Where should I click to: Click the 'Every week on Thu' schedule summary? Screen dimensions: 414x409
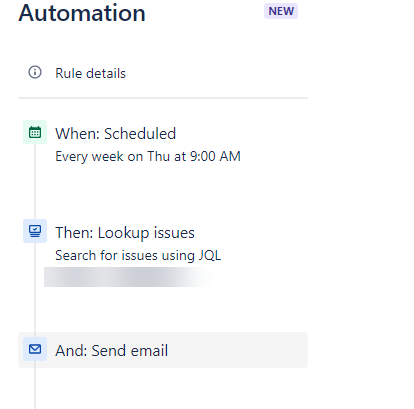(148, 156)
